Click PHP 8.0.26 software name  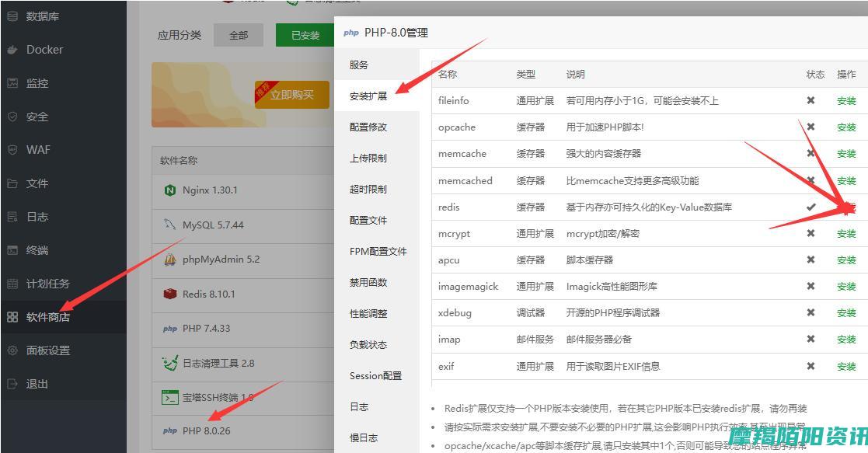207,430
